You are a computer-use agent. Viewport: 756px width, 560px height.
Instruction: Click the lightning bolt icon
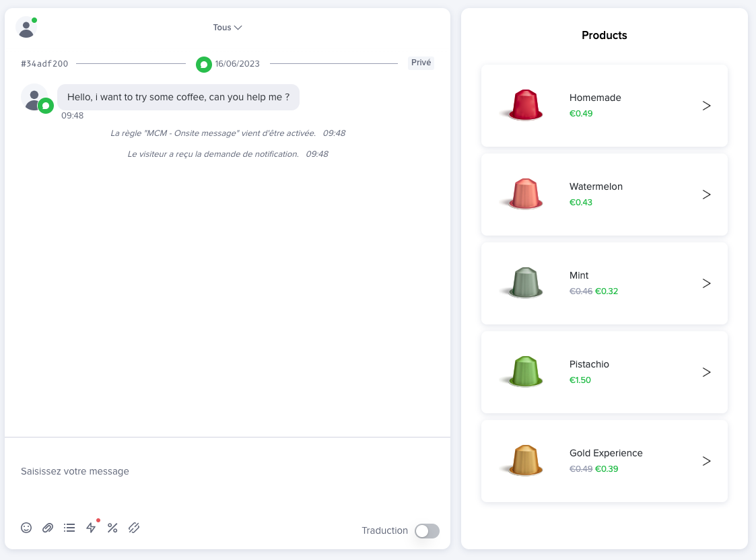[x=91, y=528]
